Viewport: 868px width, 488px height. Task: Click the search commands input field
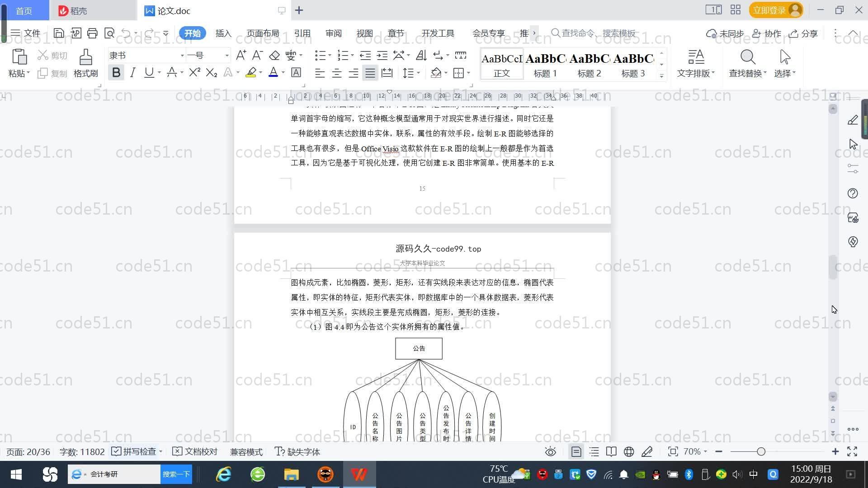click(x=598, y=33)
